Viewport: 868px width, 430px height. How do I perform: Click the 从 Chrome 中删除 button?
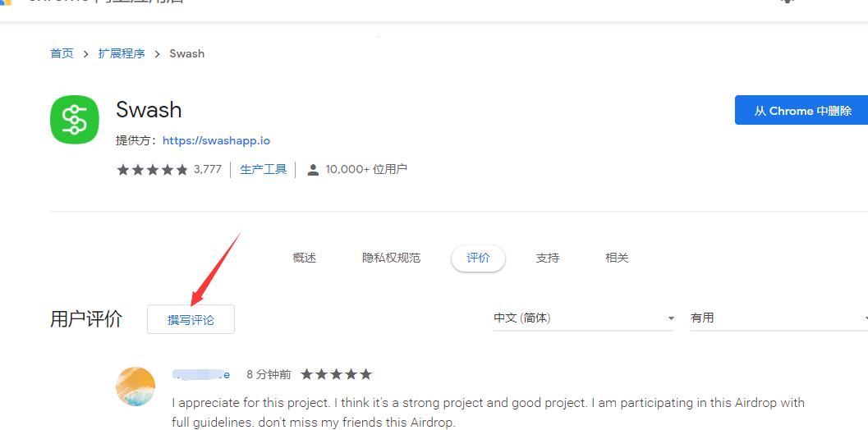point(801,110)
